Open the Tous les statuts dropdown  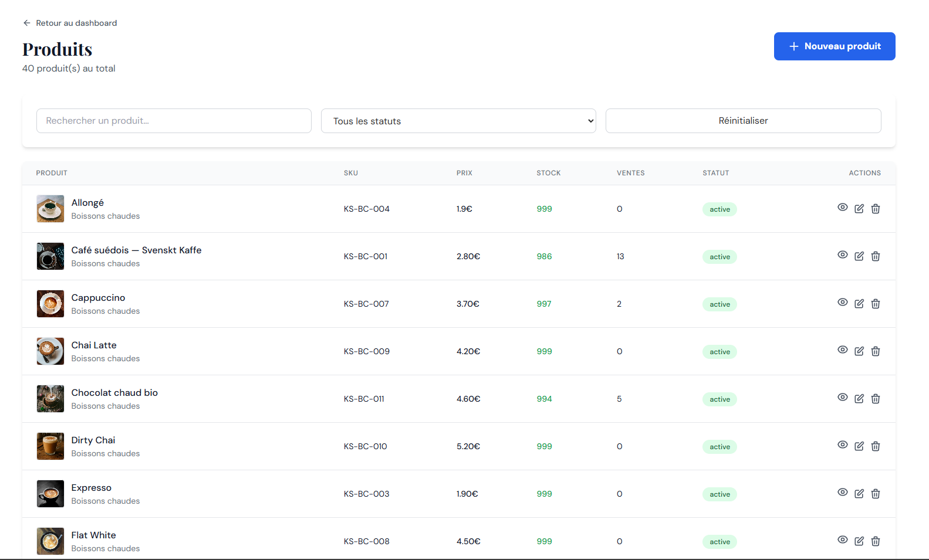(458, 121)
